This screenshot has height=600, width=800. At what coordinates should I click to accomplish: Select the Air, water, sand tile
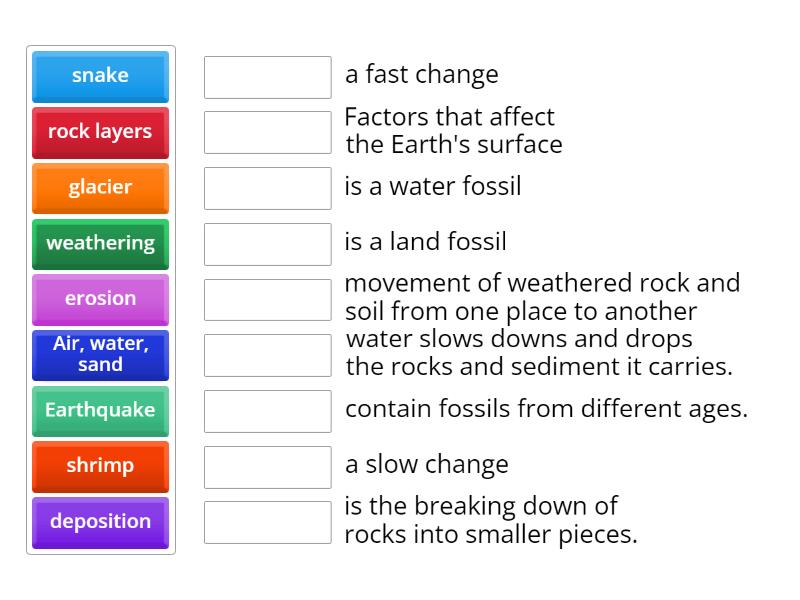coord(100,355)
